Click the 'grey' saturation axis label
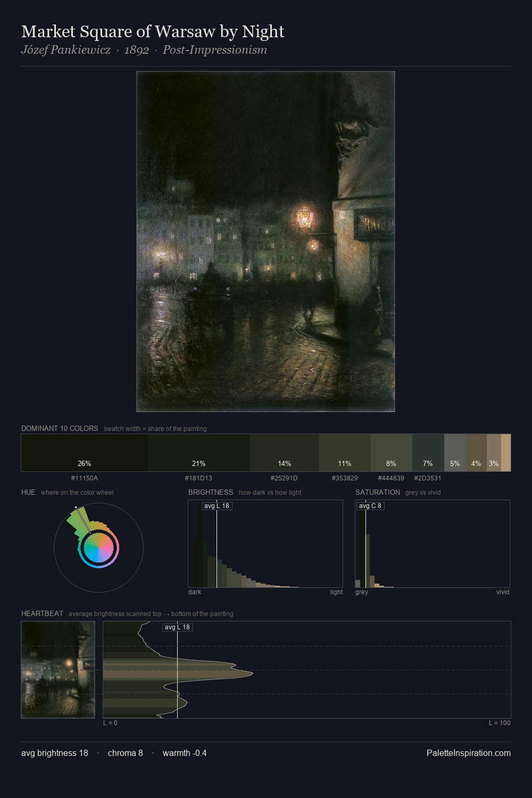 362,592
